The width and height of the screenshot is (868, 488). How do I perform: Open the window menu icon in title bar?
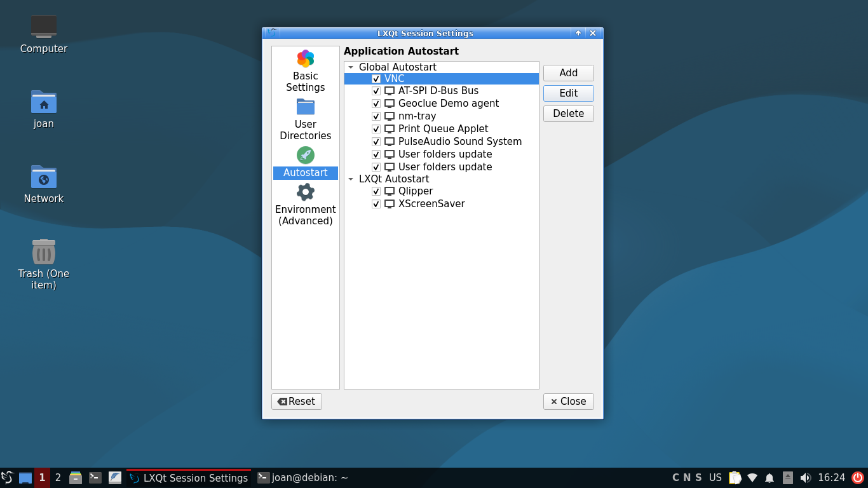click(x=271, y=33)
